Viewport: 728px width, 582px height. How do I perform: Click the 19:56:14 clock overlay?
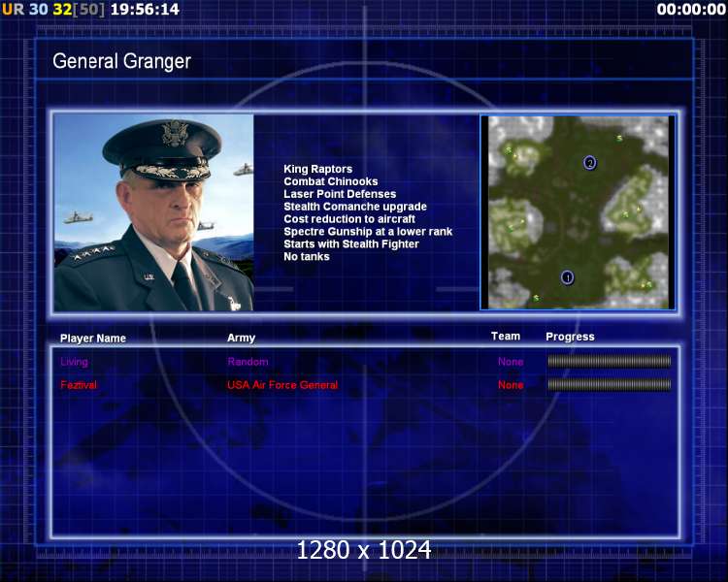(145, 9)
